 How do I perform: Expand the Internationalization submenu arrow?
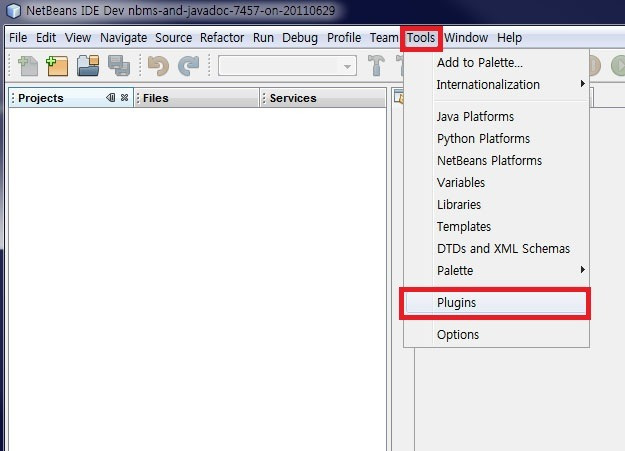(582, 84)
